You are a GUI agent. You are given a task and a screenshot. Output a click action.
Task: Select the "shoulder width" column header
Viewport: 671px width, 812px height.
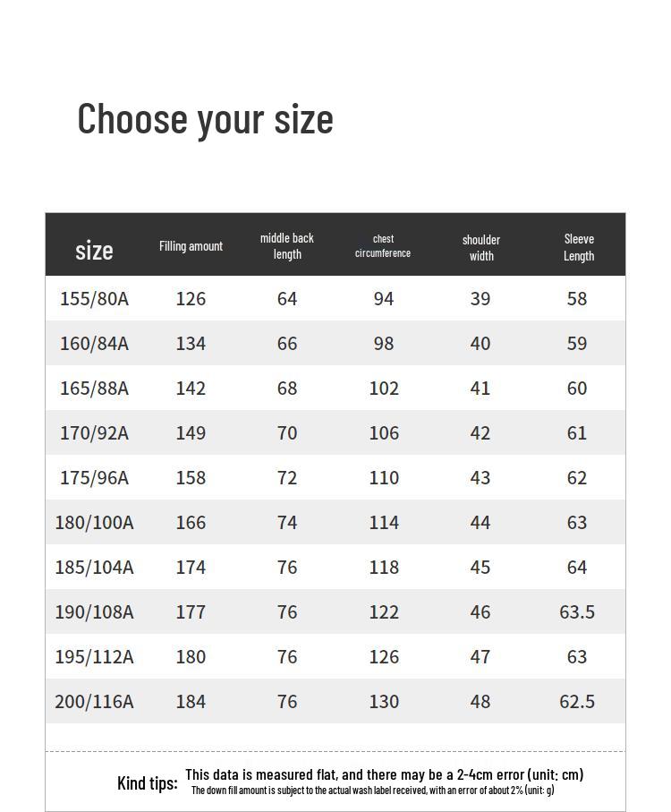point(481,247)
